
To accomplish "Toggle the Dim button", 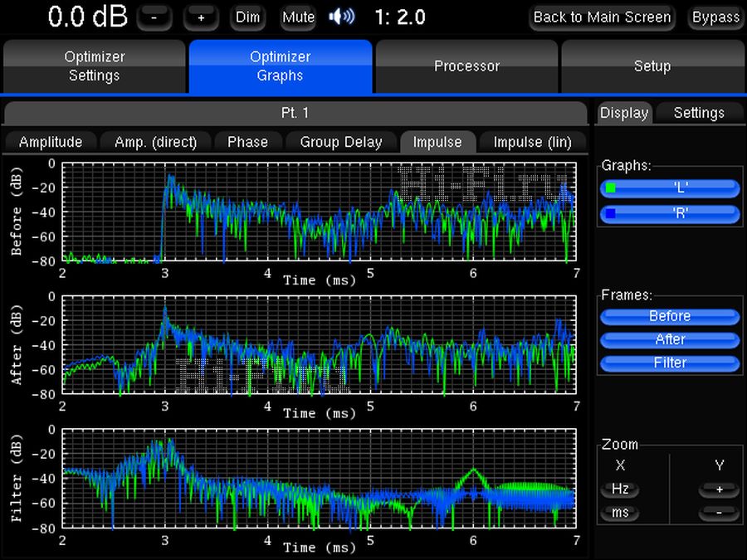I will [247, 17].
